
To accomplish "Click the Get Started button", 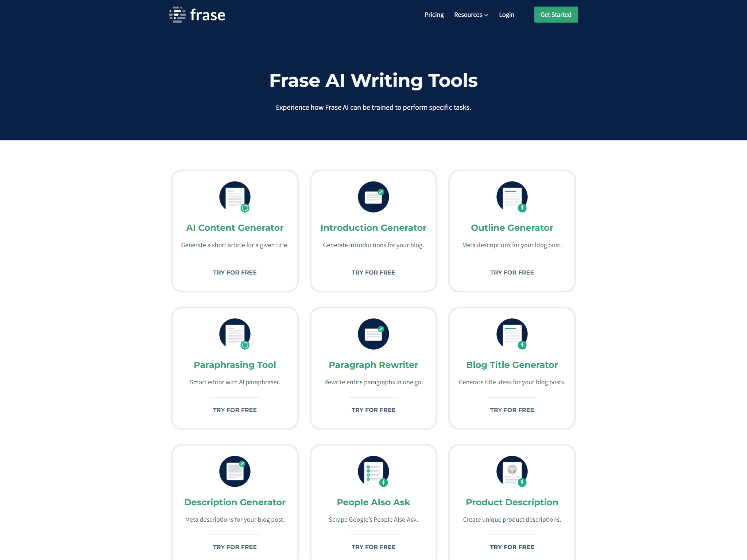I will (556, 15).
